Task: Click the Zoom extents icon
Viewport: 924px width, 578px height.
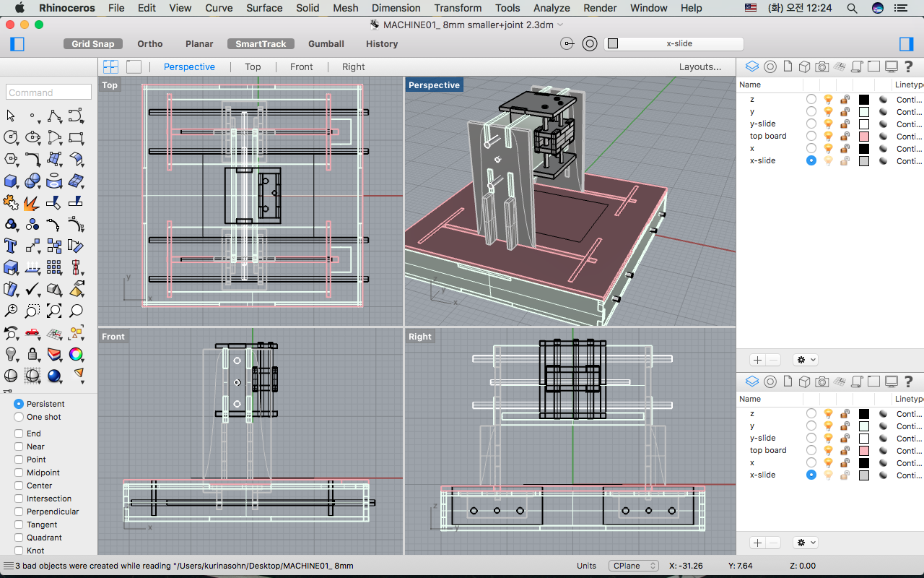Action: [x=54, y=311]
